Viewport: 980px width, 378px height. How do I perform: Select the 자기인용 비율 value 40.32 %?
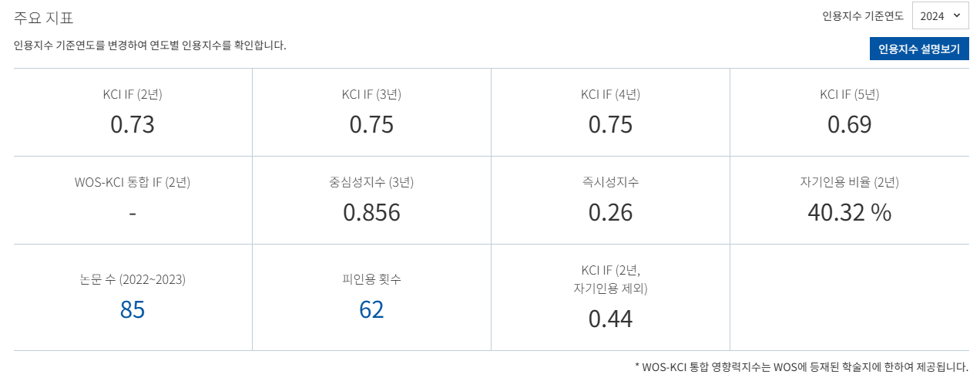click(849, 212)
